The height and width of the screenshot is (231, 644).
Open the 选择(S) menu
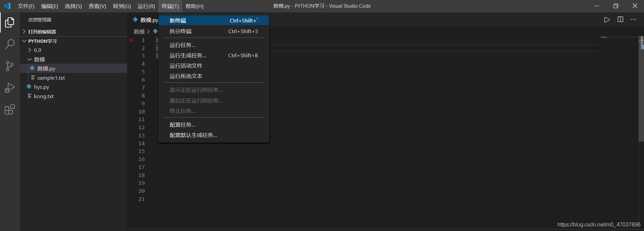pyautogui.click(x=73, y=6)
